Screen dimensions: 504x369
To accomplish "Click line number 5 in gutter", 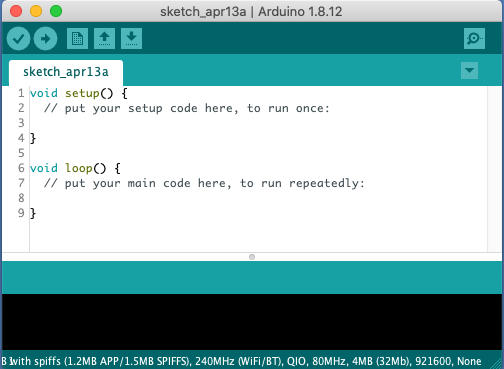I will [x=21, y=153].
